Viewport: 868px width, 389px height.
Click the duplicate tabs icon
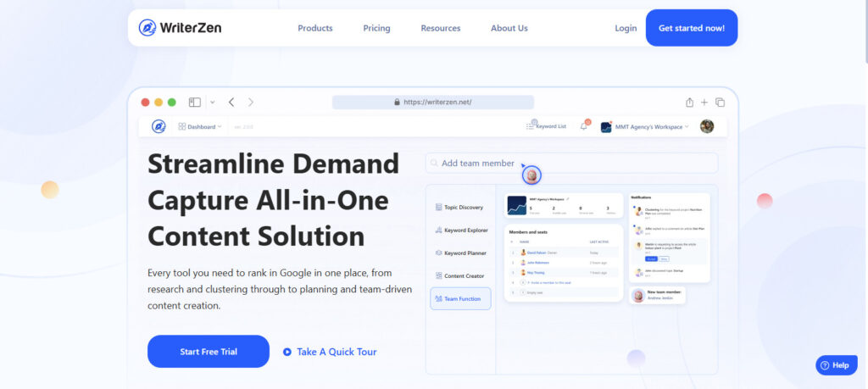point(720,103)
